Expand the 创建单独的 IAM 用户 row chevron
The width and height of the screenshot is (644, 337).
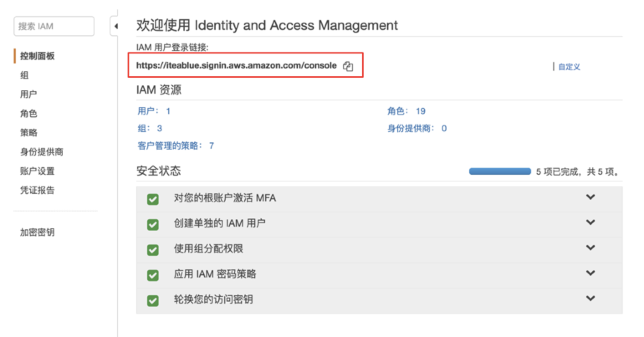pyautogui.click(x=590, y=222)
